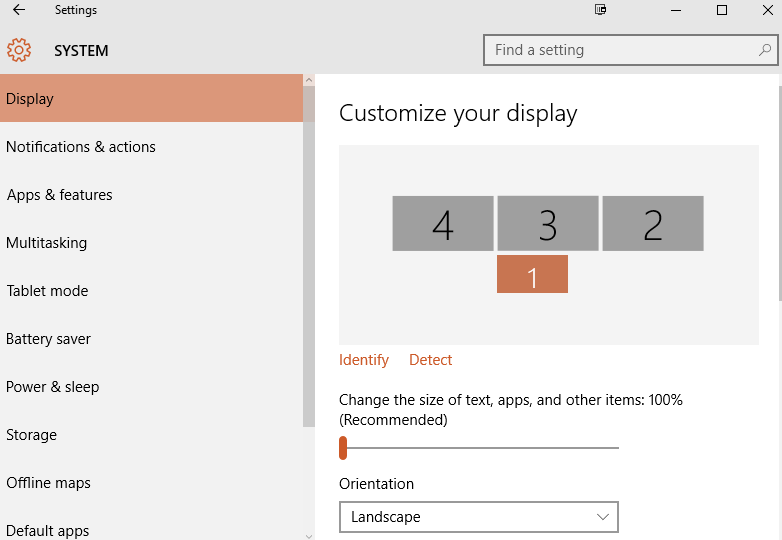
Task: Go back with the arrow icon
Action: click(x=18, y=9)
